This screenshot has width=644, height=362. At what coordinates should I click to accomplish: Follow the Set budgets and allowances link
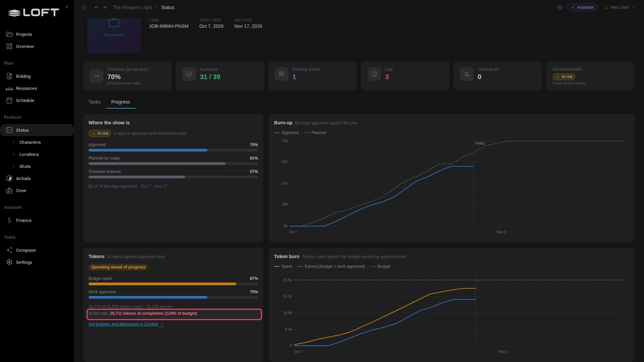pyautogui.click(x=126, y=324)
